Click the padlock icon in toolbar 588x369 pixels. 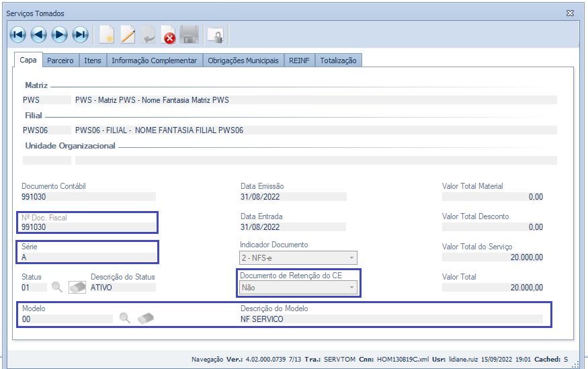pos(215,34)
